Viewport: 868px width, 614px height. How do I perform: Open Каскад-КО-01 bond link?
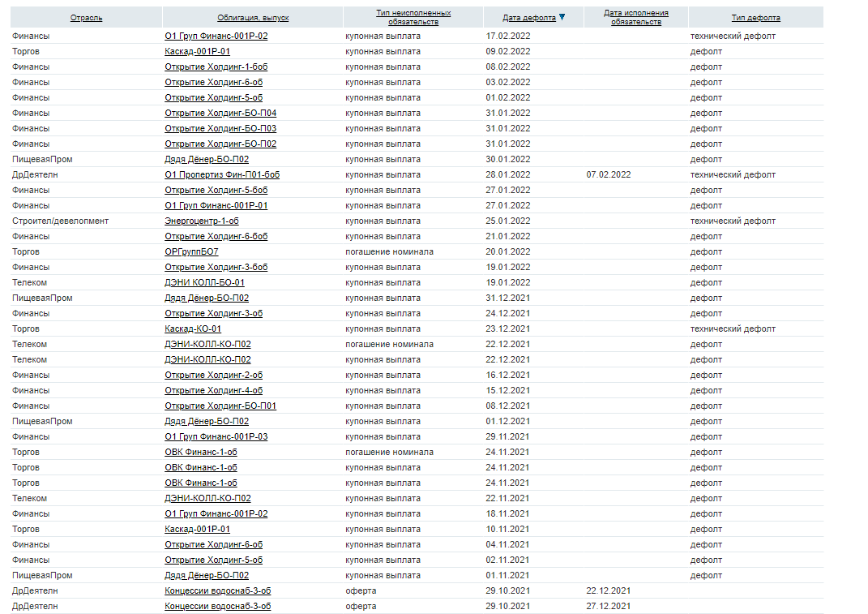(x=193, y=329)
